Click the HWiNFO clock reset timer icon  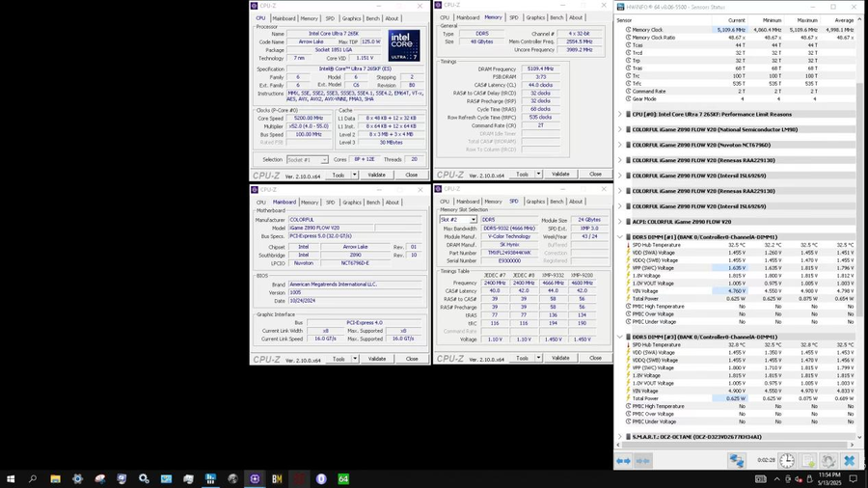tap(787, 460)
